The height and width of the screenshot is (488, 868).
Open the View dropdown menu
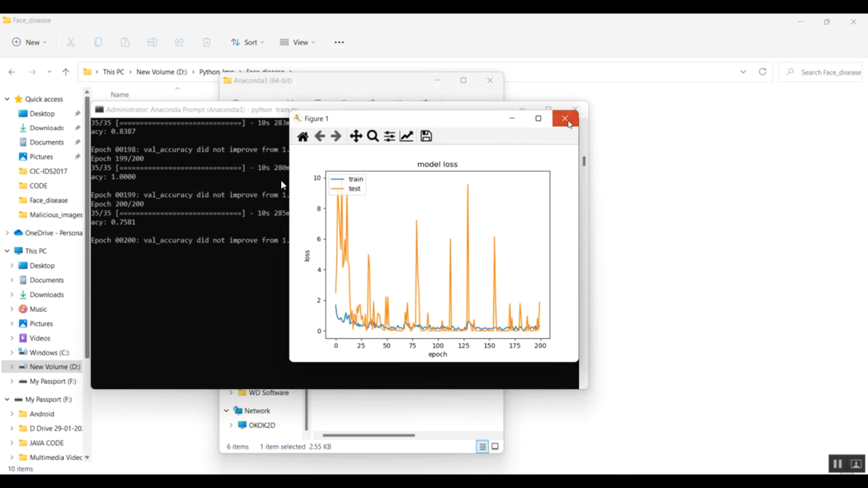(297, 43)
